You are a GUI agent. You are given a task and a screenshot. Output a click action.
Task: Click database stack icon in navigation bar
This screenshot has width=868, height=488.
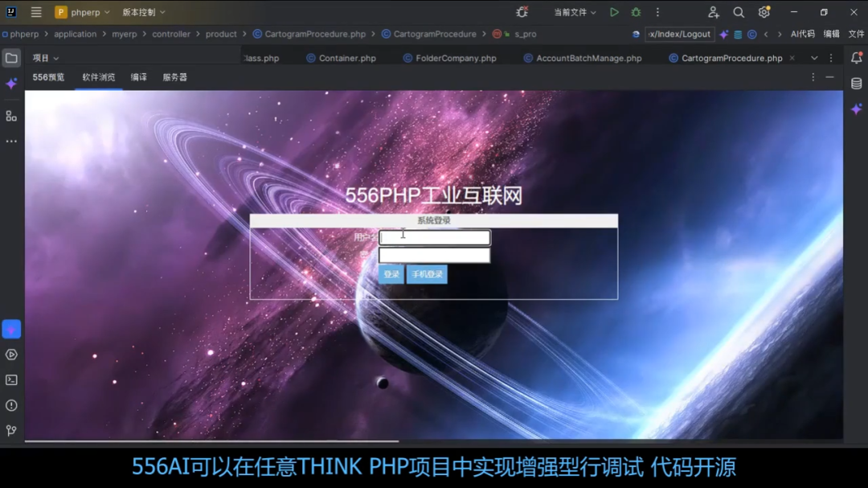pyautogui.click(x=738, y=35)
